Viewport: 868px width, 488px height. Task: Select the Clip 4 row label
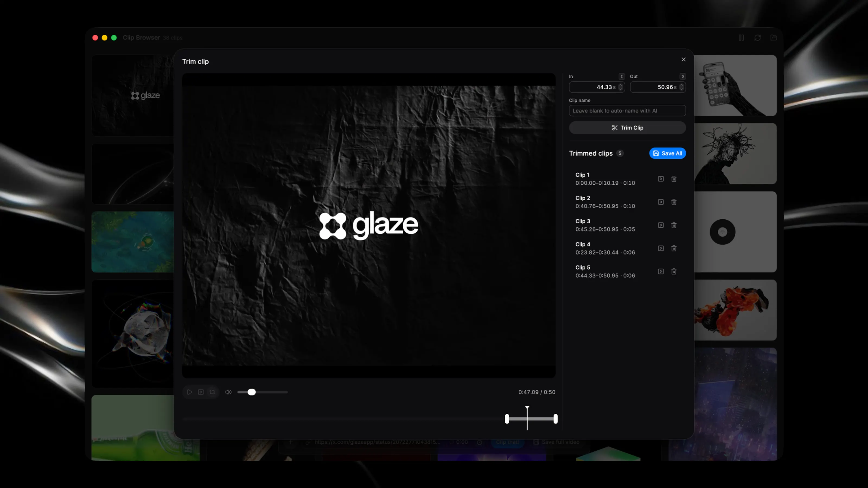tap(583, 244)
